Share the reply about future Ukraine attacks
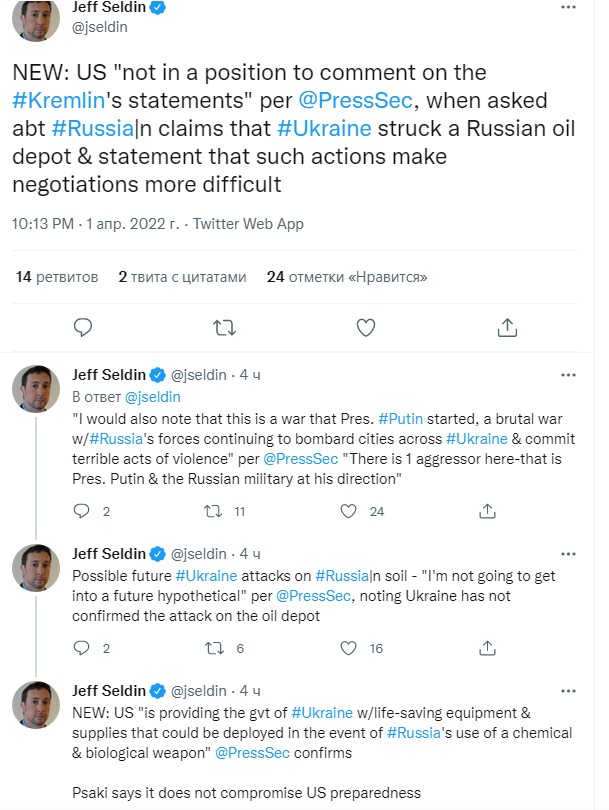The image size is (609, 810). click(x=487, y=649)
